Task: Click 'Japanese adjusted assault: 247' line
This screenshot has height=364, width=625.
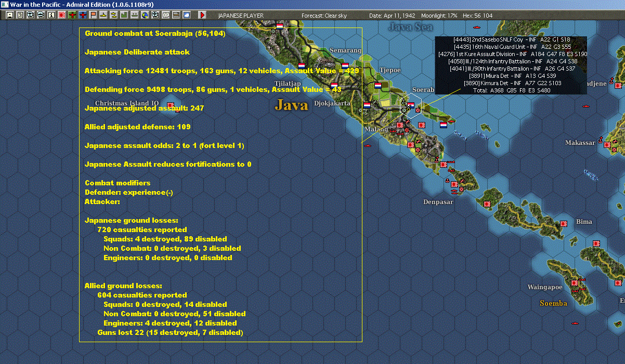Action: coord(144,108)
